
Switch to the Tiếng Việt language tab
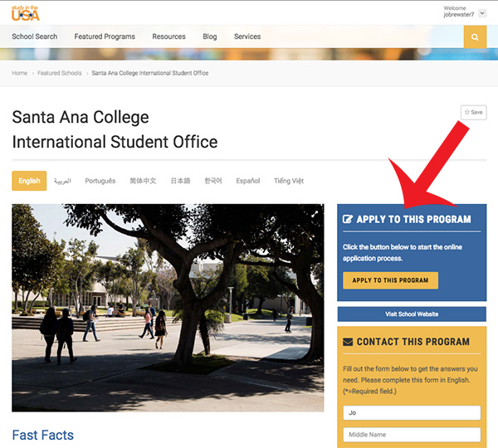pos(289,181)
